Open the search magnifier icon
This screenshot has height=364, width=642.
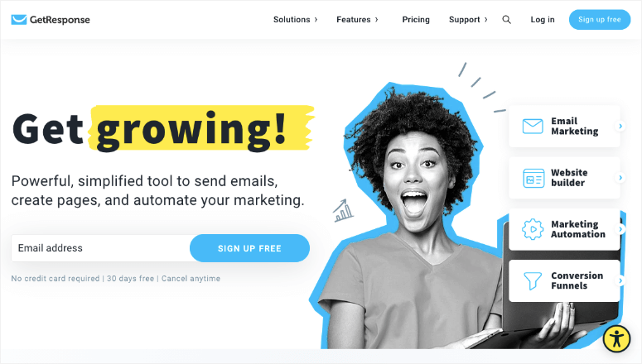coord(506,20)
